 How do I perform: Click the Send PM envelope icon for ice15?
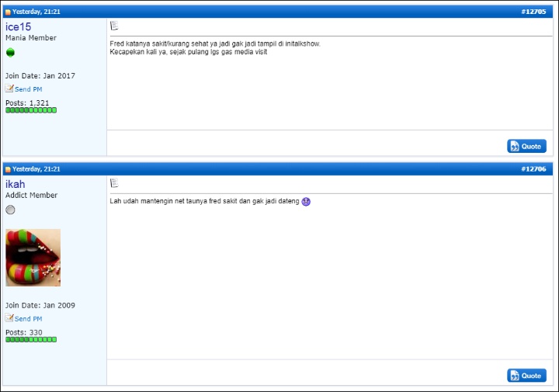tap(9, 88)
